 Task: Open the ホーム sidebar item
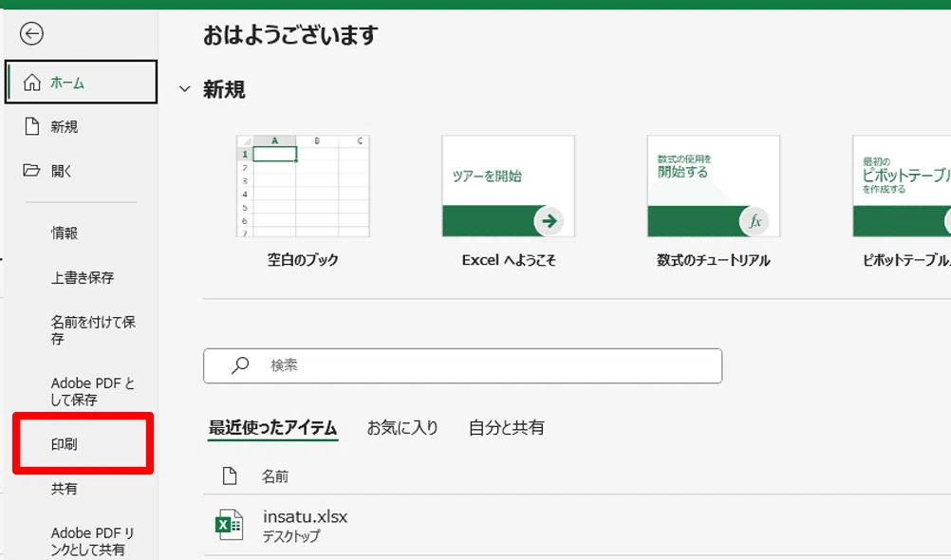coord(81,82)
